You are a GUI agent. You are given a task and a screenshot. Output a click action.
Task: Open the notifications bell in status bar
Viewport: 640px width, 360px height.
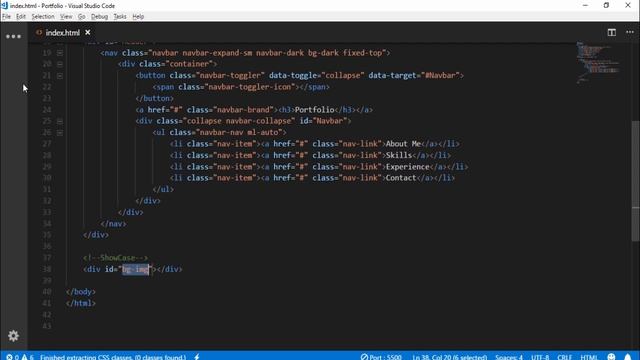(x=628, y=357)
